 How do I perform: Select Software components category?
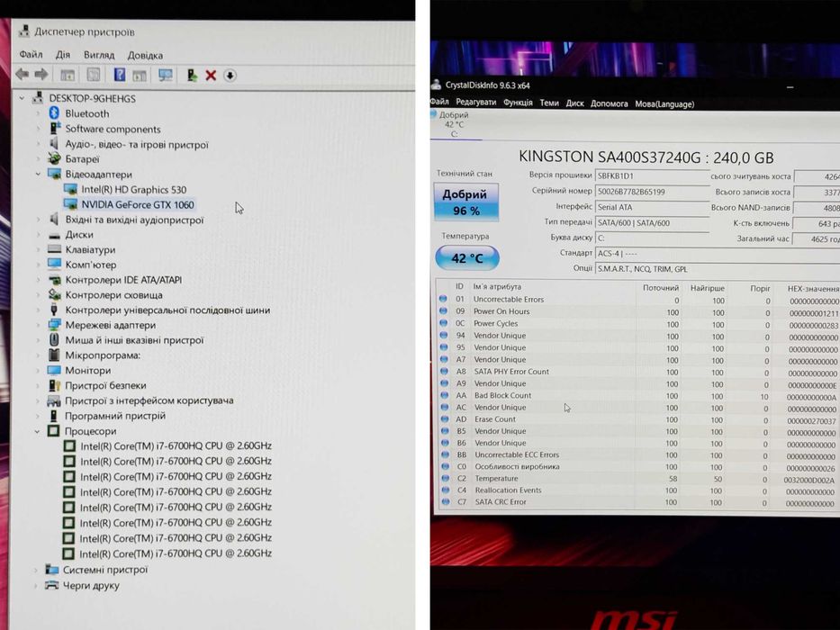click(x=113, y=129)
